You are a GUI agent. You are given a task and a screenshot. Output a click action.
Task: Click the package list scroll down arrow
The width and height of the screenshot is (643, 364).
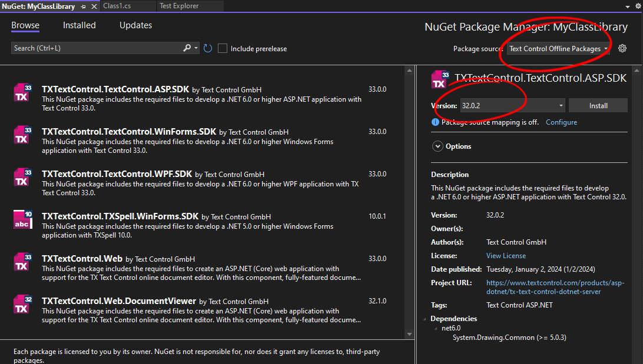pos(409,334)
